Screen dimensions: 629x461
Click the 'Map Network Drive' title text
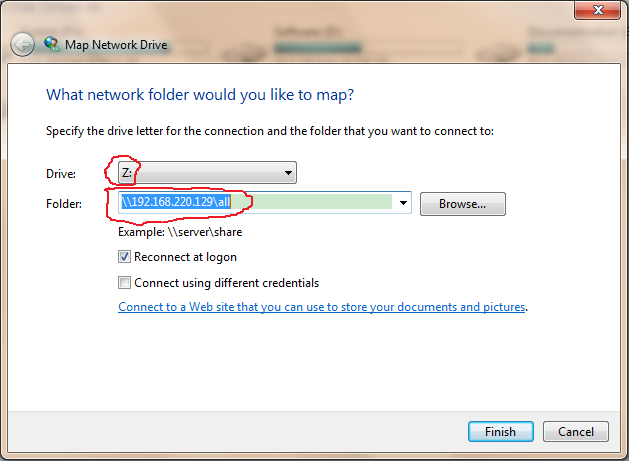coord(116,45)
